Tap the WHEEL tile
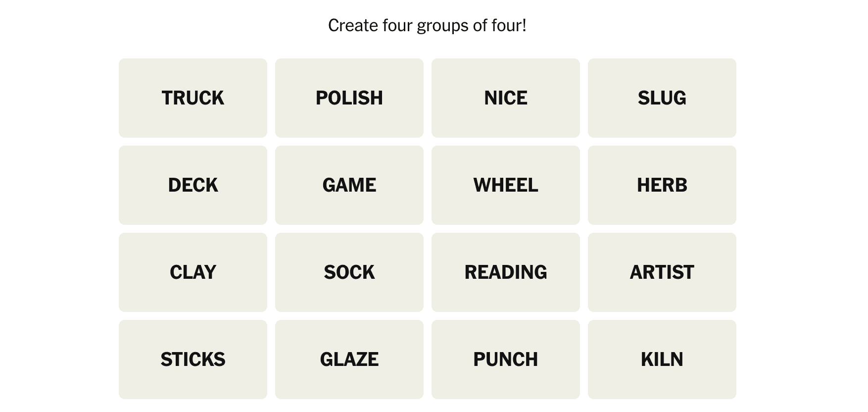The width and height of the screenshot is (868, 412). pos(506,185)
